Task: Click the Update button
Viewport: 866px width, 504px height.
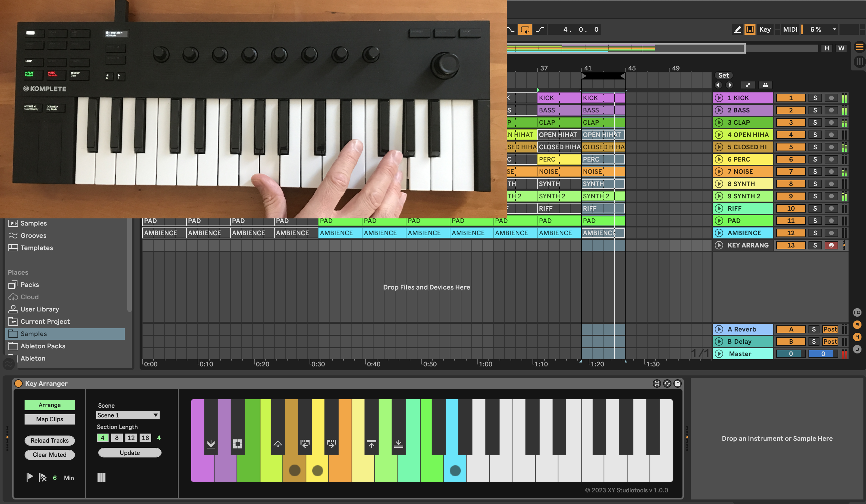Action: 130,453
